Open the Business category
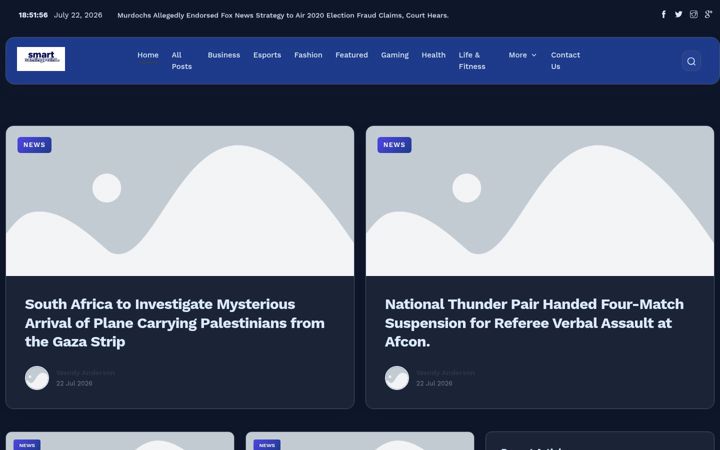This screenshot has width=720, height=450. [x=224, y=55]
